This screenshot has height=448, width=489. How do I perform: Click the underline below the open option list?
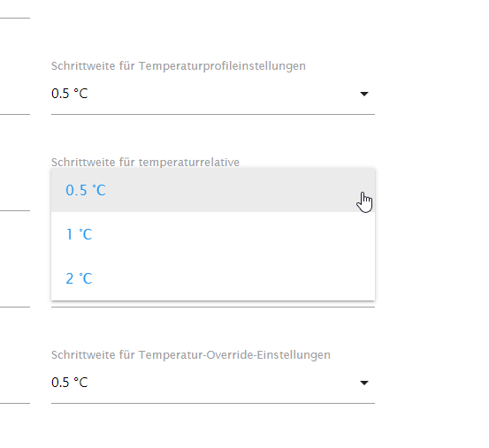tap(213, 307)
